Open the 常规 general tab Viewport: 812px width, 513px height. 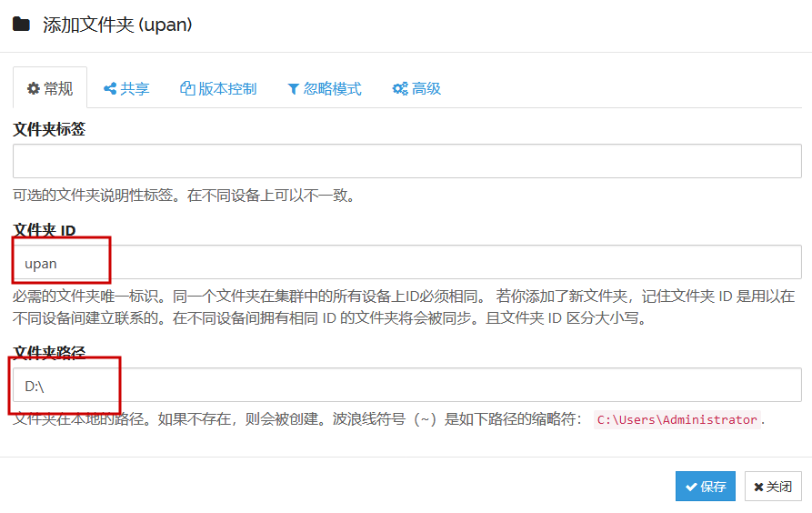click(x=50, y=88)
